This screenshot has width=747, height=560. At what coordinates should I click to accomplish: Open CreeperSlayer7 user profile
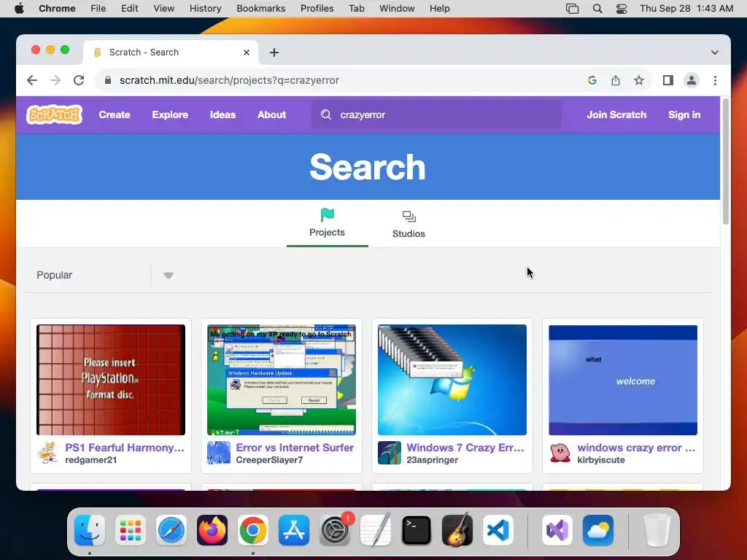click(269, 460)
